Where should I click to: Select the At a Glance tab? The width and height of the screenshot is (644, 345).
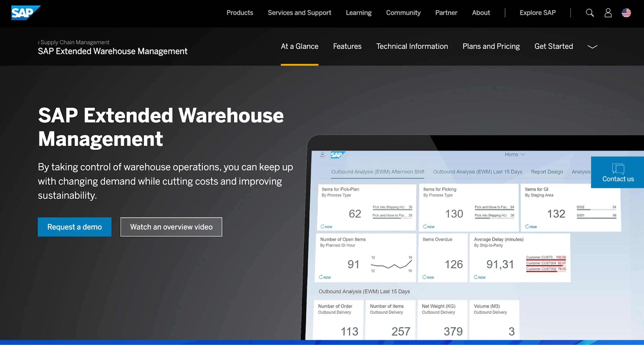point(299,46)
